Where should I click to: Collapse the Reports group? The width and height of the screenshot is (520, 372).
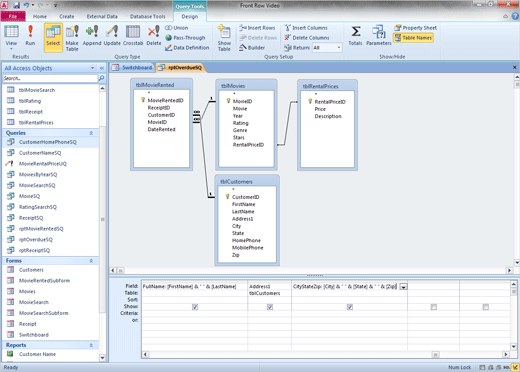coord(91,345)
